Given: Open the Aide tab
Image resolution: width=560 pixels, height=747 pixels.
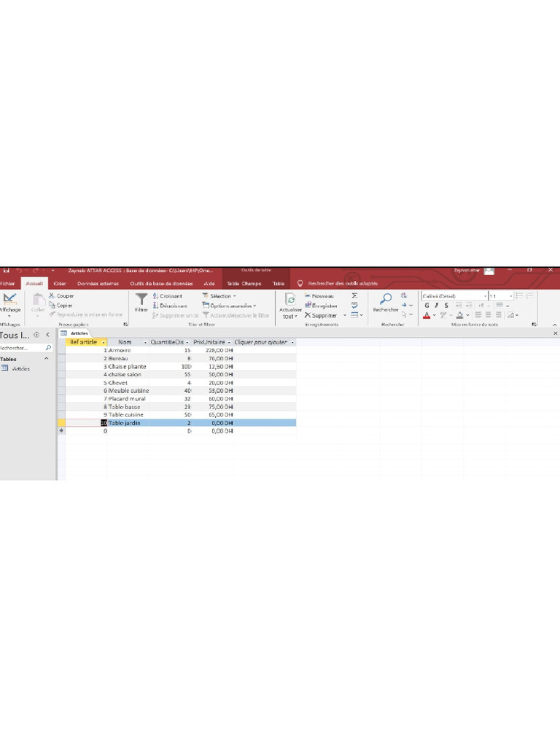Looking at the screenshot, I should (x=209, y=284).
